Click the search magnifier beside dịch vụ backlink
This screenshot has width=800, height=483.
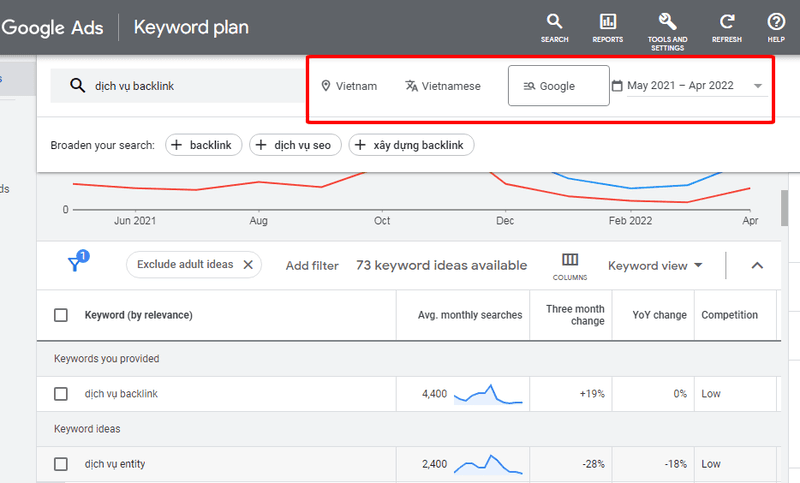78,85
